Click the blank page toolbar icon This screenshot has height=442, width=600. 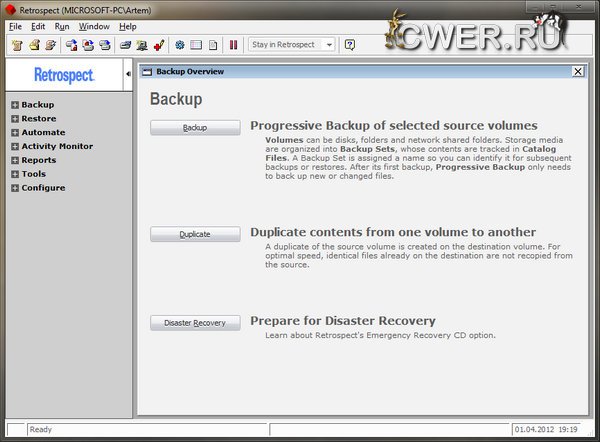point(213,45)
